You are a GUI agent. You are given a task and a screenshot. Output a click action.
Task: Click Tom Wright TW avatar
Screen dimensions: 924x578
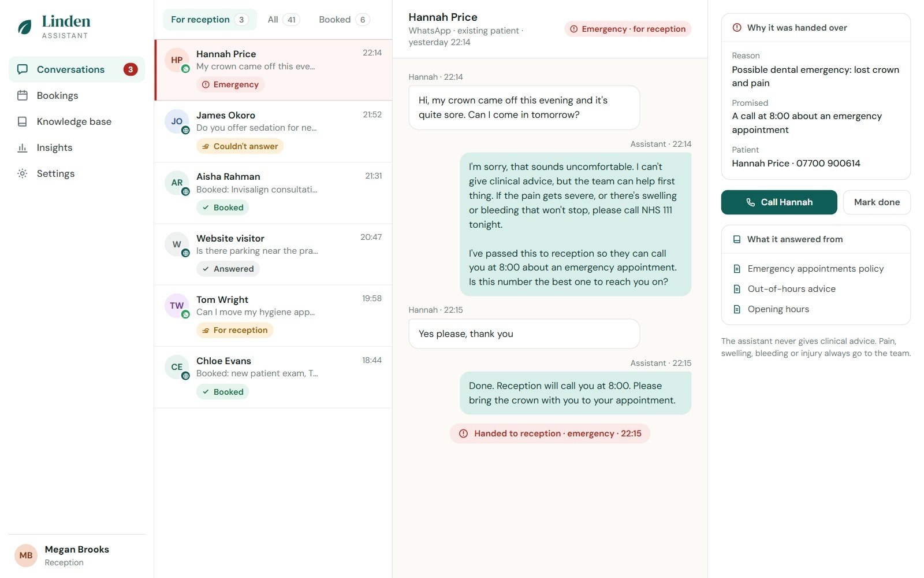[177, 306]
